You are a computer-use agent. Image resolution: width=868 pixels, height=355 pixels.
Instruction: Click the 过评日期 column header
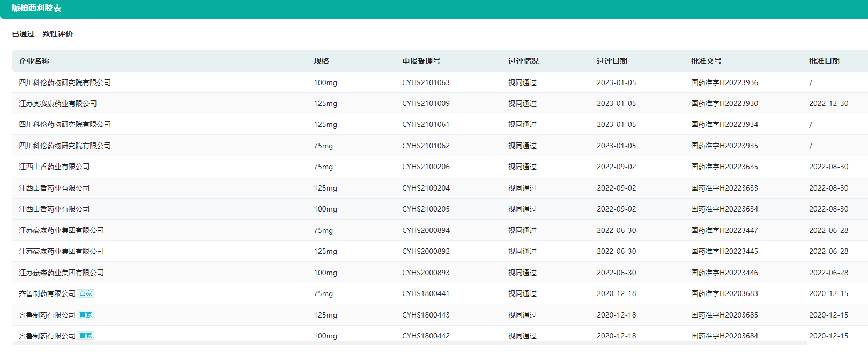tap(612, 61)
